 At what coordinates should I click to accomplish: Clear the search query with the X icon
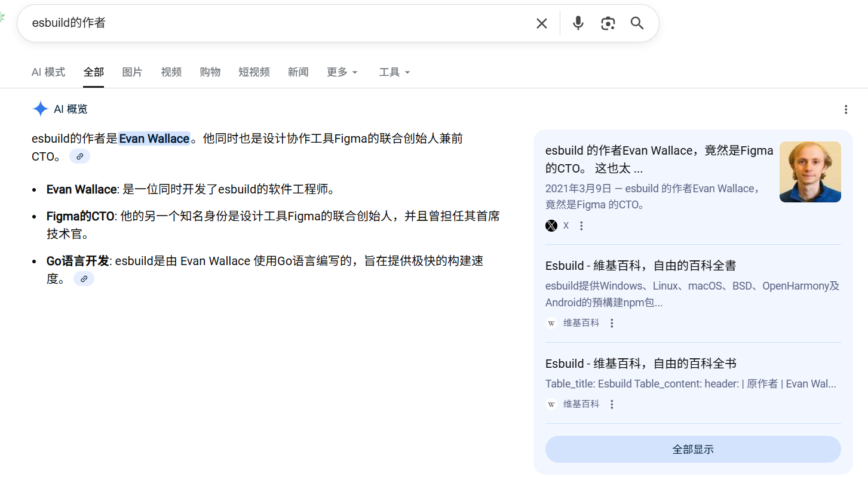click(541, 23)
